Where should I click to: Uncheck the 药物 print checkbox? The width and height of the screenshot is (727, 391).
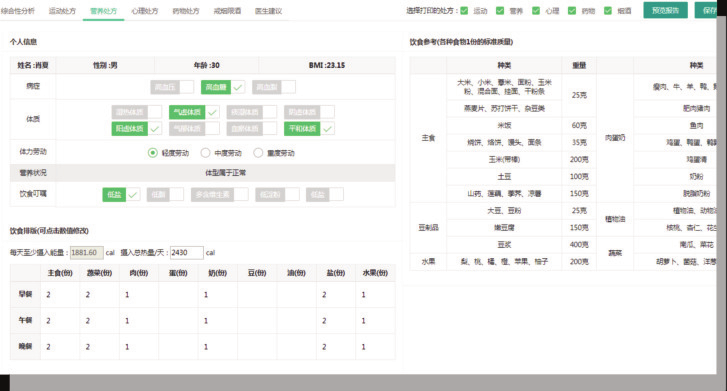tap(572, 11)
